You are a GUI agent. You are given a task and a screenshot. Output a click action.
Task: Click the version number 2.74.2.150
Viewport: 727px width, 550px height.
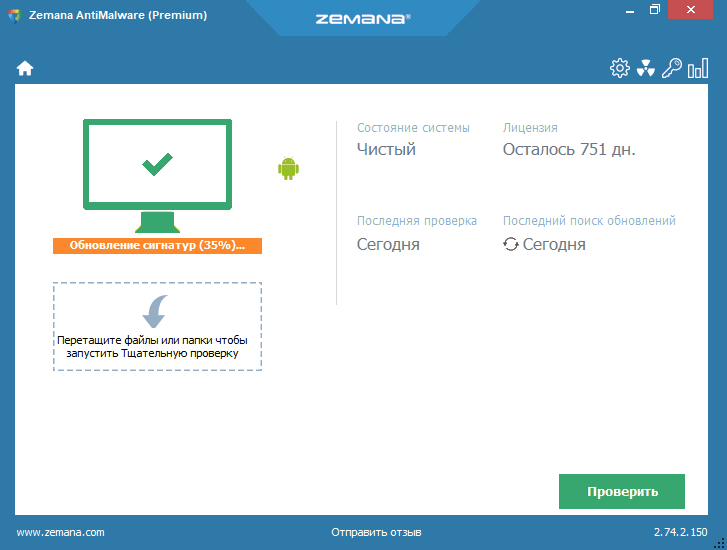point(681,532)
